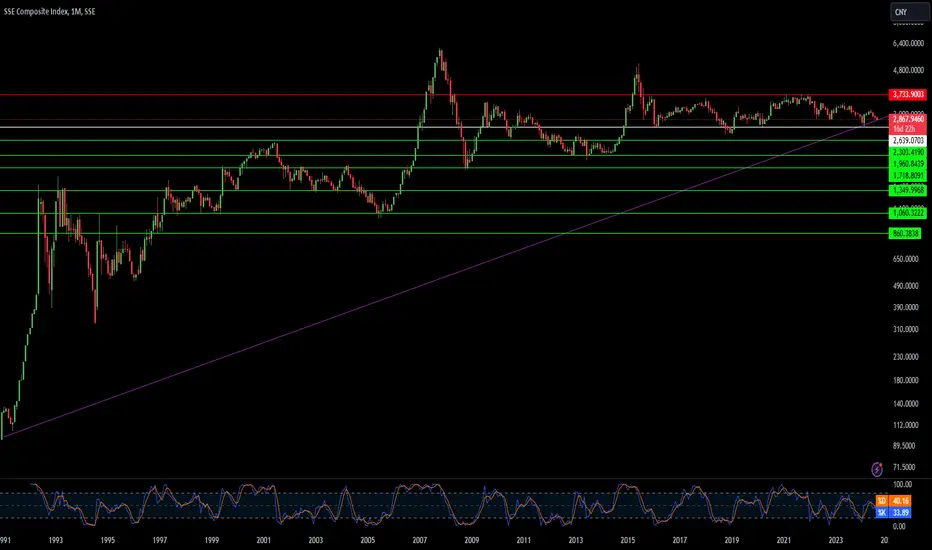
Task: Click the 100.00 oscillator scale label
Action: click(x=902, y=485)
